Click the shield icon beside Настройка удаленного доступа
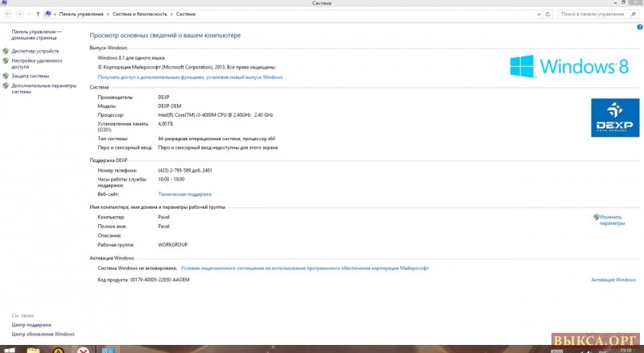This screenshot has height=353, width=644. 6,60
